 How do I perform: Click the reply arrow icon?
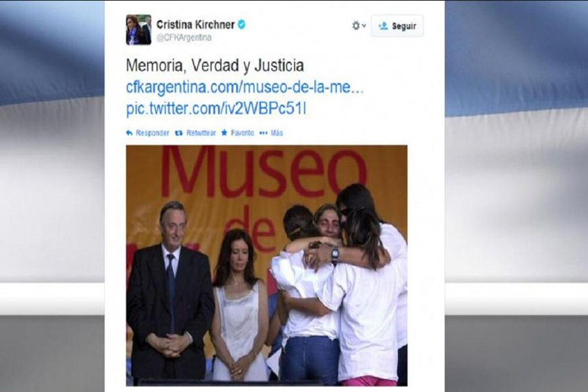129,133
